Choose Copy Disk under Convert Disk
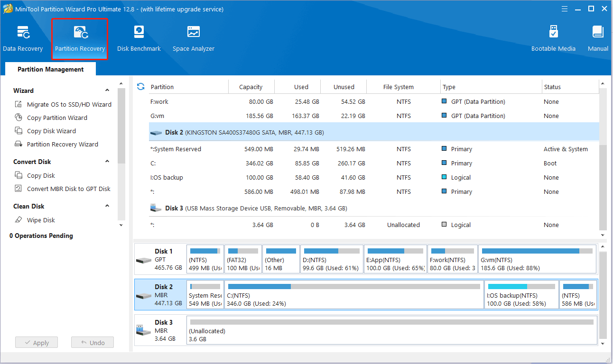 click(35, 175)
